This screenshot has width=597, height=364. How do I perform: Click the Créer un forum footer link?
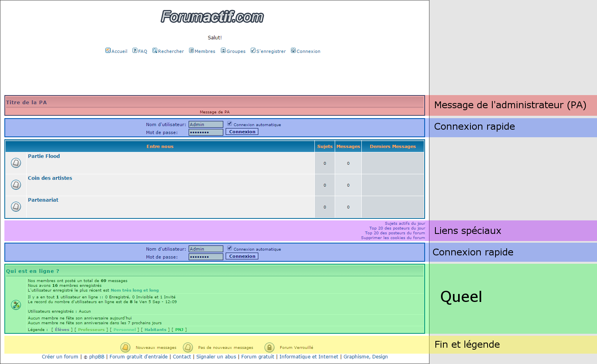[60, 357]
